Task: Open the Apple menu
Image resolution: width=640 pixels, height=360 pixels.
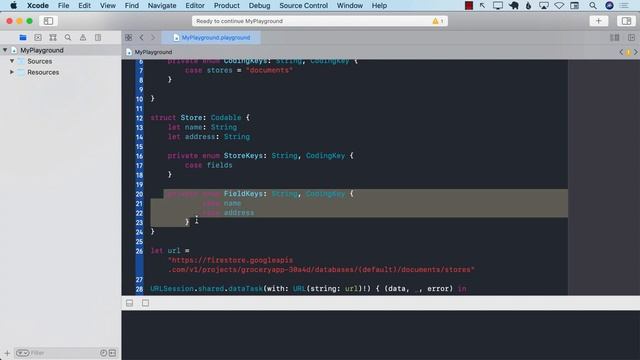Action: click(13, 6)
